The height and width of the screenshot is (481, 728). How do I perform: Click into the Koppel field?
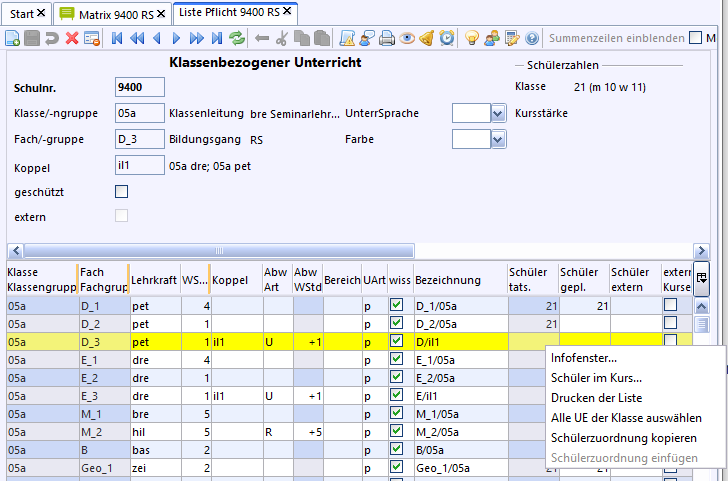pyautogui.click(x=140, y=165)
